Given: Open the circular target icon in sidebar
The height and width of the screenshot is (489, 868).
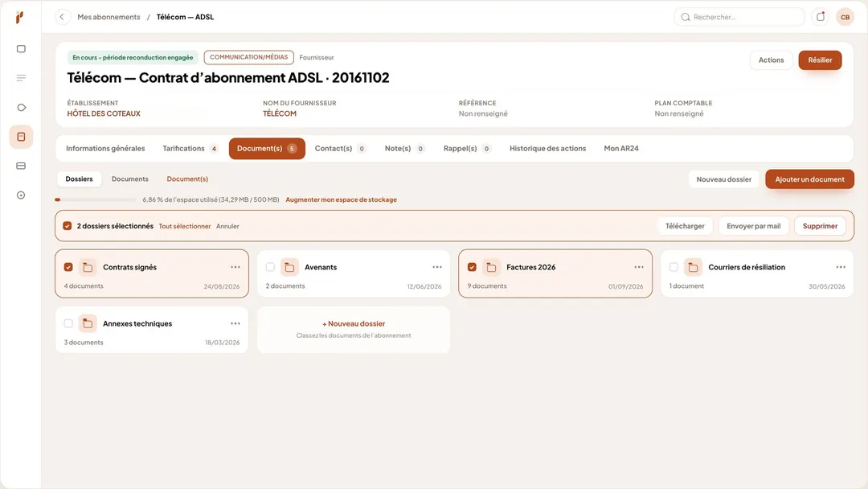Looking at the screenshot, I should pos(21,195).
